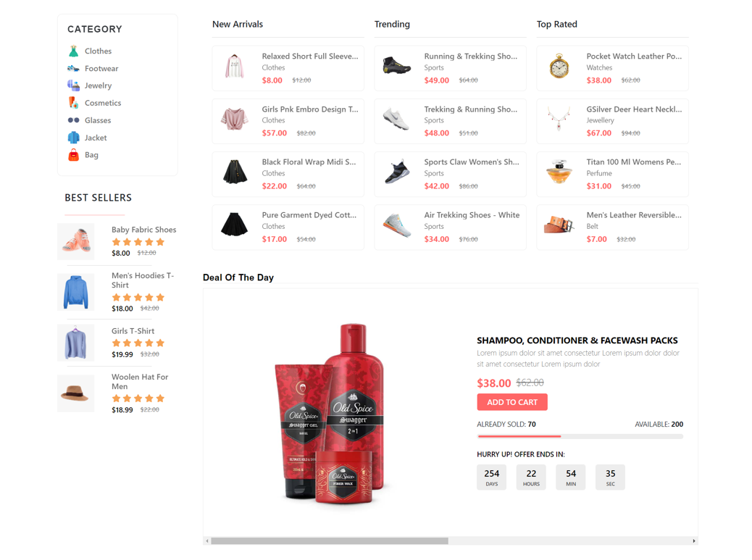Open the New Arrivals section heading
Viewport: 752px width, 560px height.
238,24
